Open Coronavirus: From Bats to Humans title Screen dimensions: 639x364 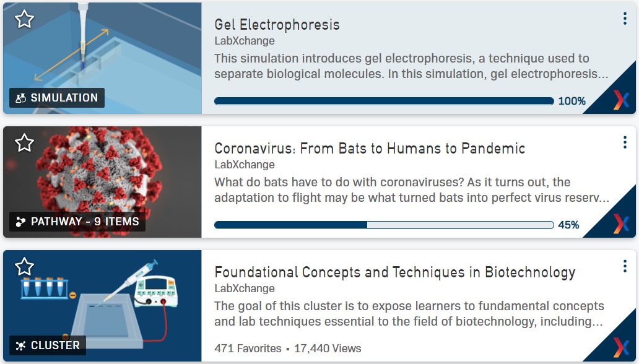click(370, 149)
